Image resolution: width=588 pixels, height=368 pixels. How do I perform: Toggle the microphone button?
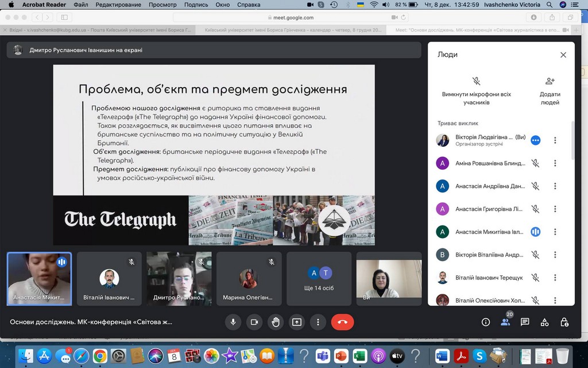click(x=233, y=322)
